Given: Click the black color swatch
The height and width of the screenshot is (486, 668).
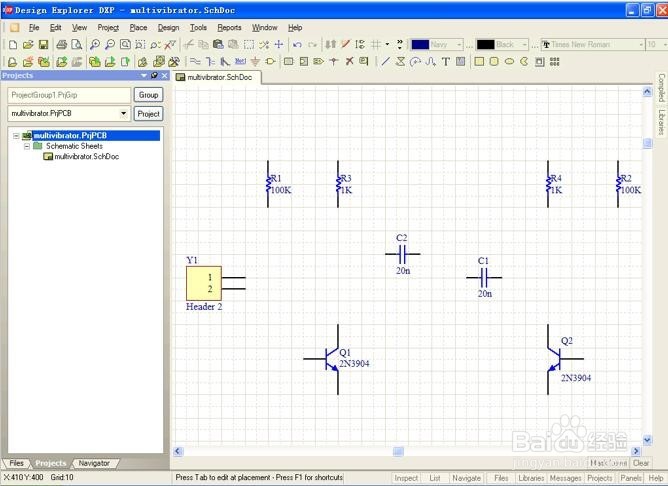Looking at the screenshot, I should (x=485, y=45).
